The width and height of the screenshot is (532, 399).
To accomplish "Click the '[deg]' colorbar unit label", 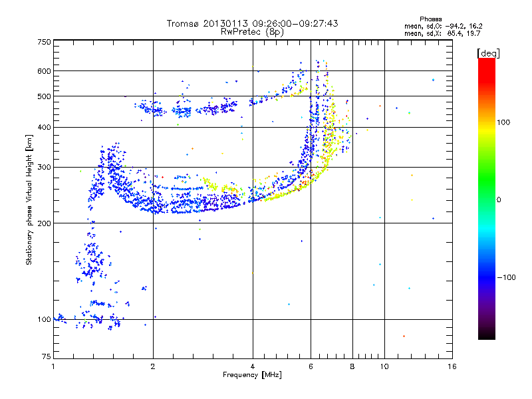I will (488, 53).
